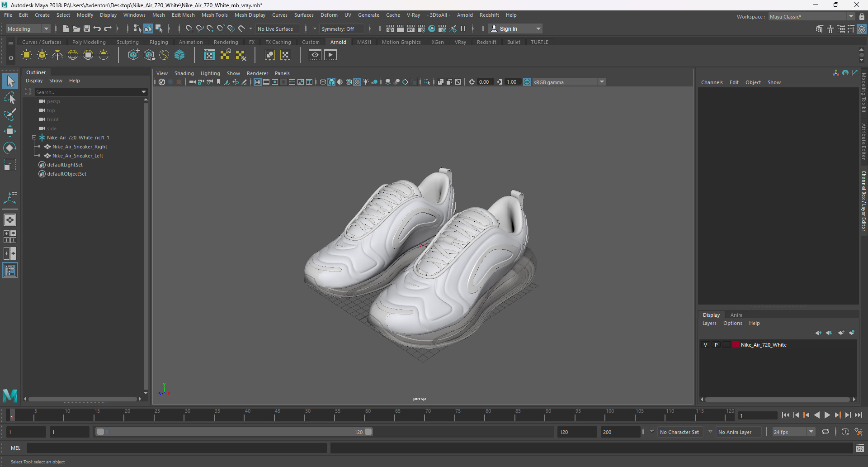This screenshot has width=868, height=467.
Task: Activate the Scale tool
Action: [x=10, y=165]
